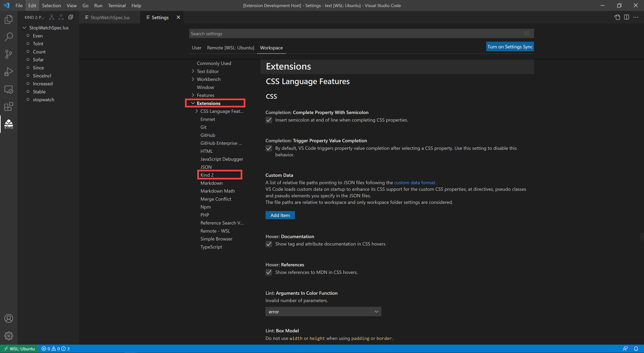
Task: Select Kind 2 in settings tree
Action: pos(207,175)
